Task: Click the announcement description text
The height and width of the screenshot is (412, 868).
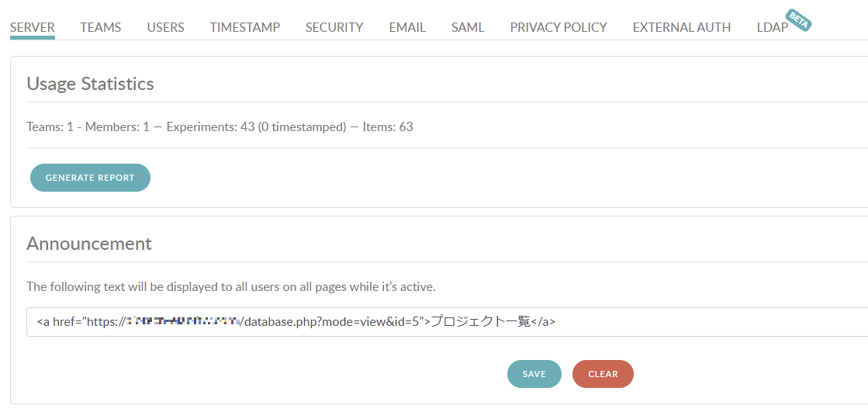Action: (x=231, y=286)
